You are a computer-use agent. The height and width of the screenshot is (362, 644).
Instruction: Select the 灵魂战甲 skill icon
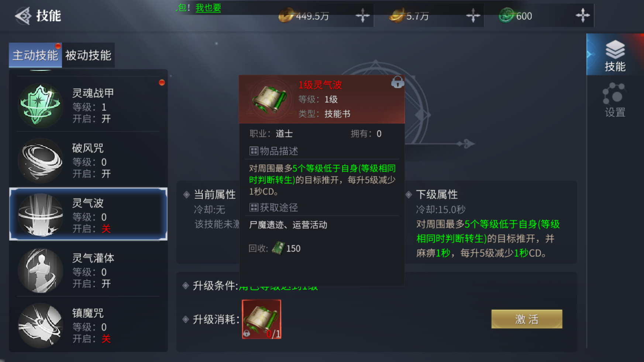(x=40, y=105)
